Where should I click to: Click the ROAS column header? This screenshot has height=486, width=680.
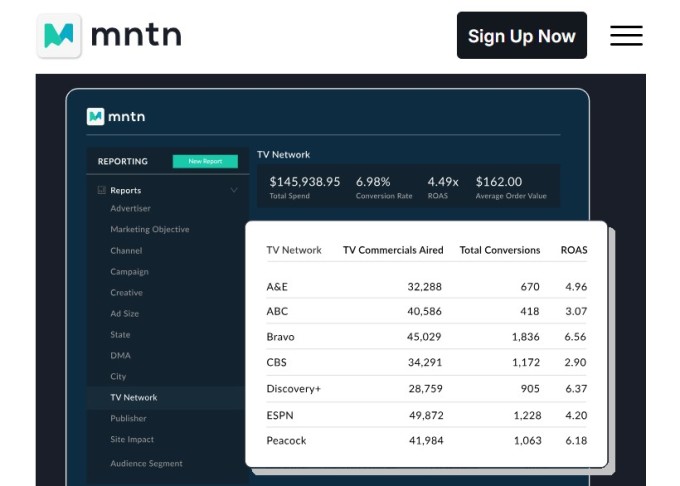click(574, 250)
